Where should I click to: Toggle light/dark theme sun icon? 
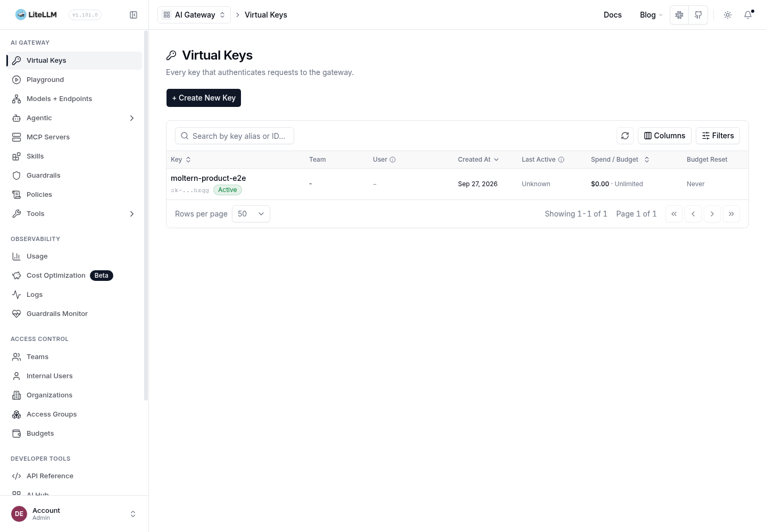click(728, 15)
